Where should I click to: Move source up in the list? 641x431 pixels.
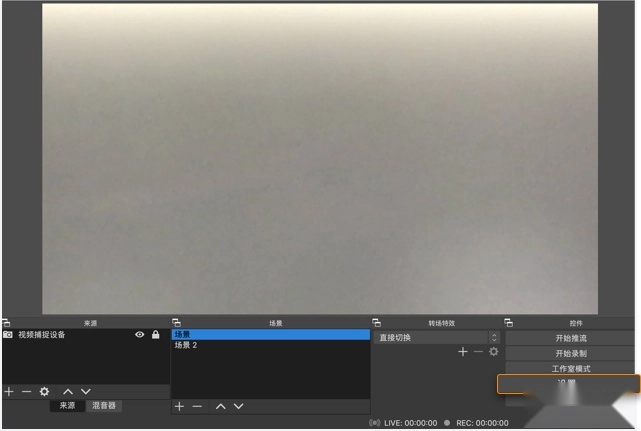point(67,392)
